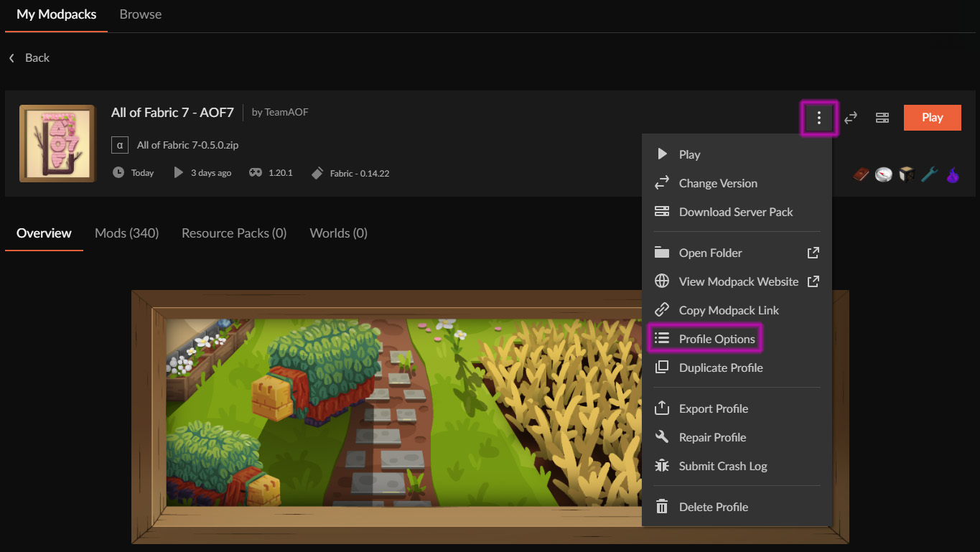Choose Copy Modpack Link
The width and height of the screenshot is (980, 552).
[x=737, y=310]
